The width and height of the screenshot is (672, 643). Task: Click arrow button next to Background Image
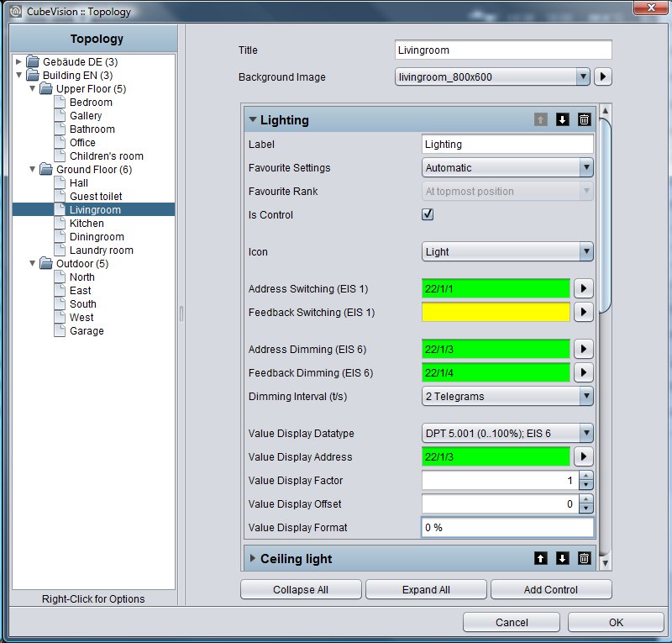coord(602,76)
